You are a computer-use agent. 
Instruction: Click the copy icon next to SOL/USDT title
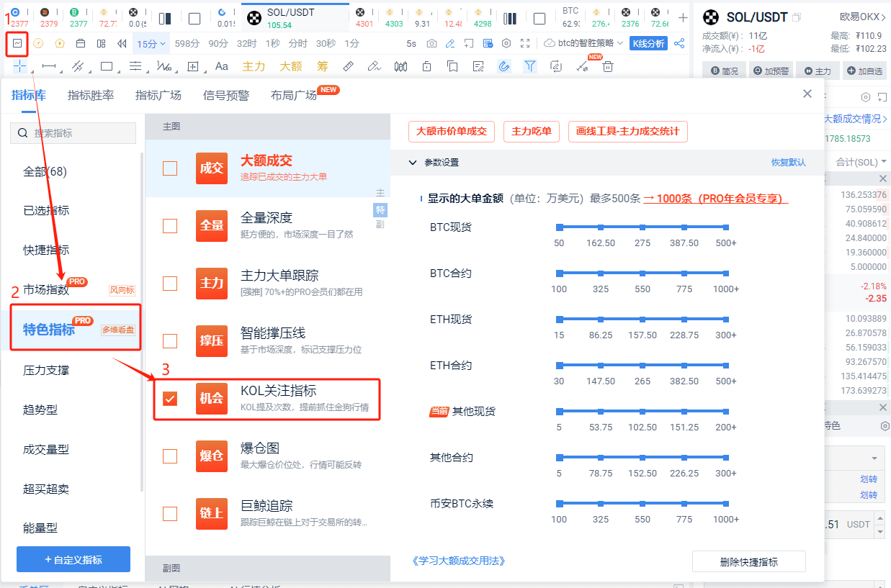click(796, 17)
